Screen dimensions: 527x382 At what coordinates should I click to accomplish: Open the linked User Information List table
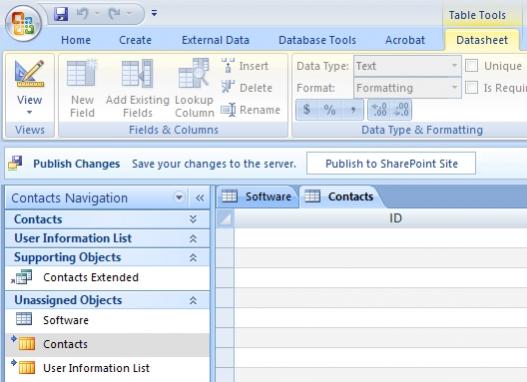click(108, 368)
